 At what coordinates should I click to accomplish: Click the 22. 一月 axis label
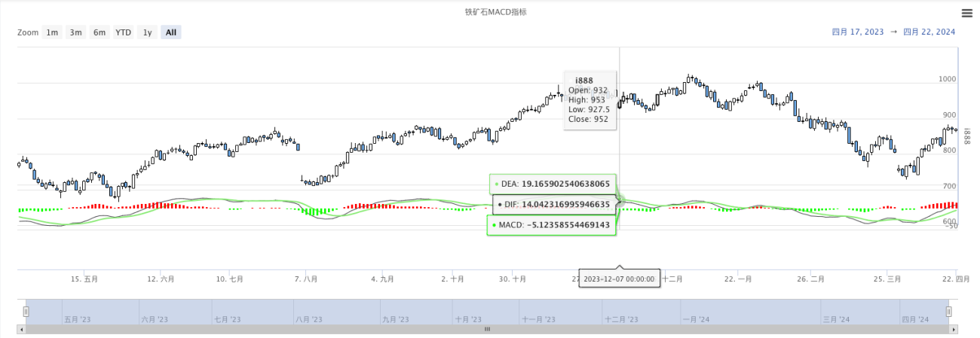pos(738,279)
